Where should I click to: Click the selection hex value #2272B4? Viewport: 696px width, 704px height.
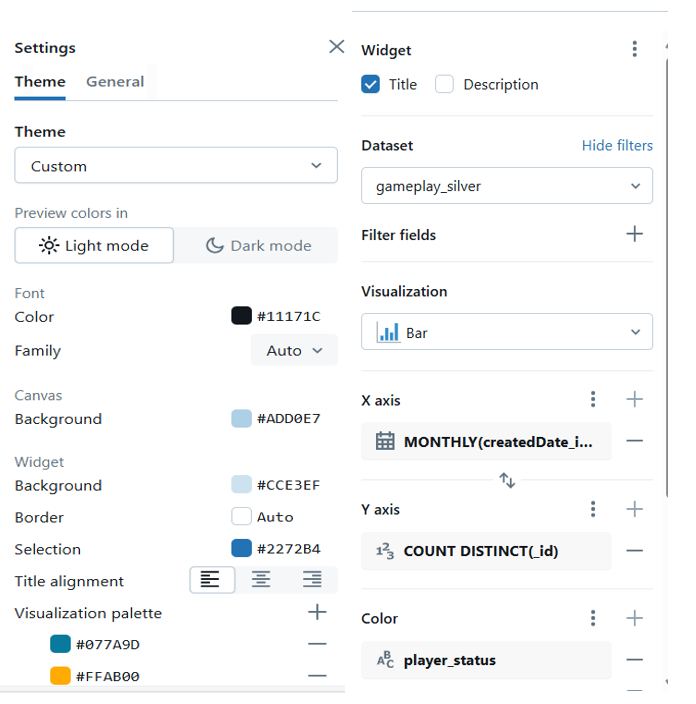pyautogui.click(x=288, y=549)
